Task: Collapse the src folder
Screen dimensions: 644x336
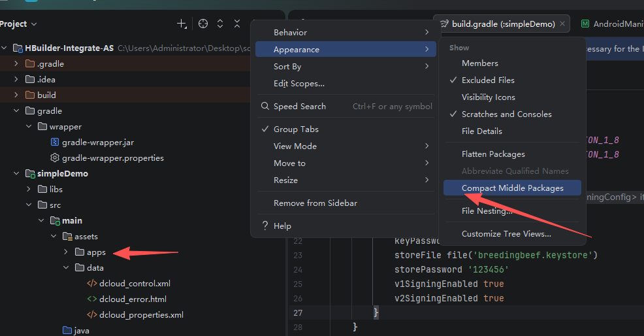Action: [x=29, y=205]
